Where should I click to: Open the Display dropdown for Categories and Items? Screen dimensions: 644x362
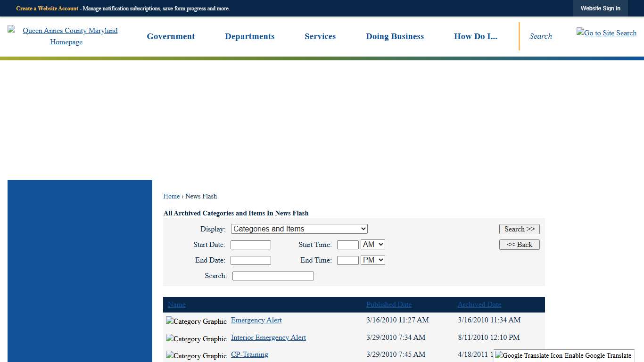pos(299,229)
